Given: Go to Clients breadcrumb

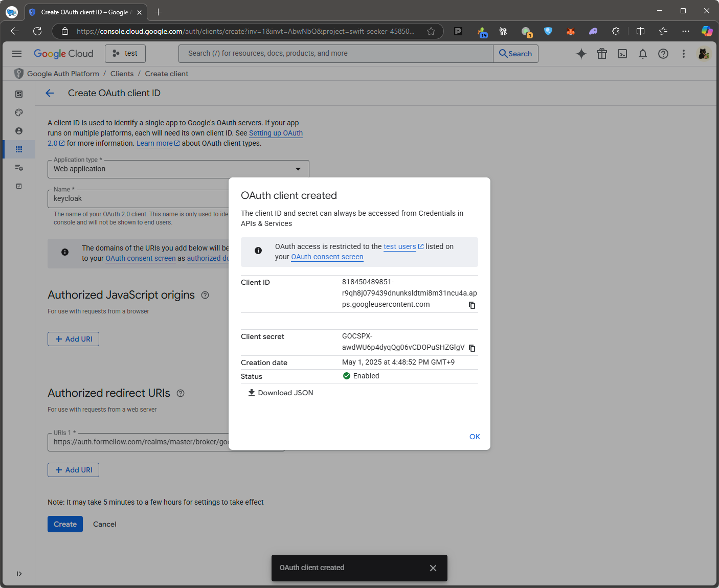Looking at the screenshot, I should (x=122, y=74).
